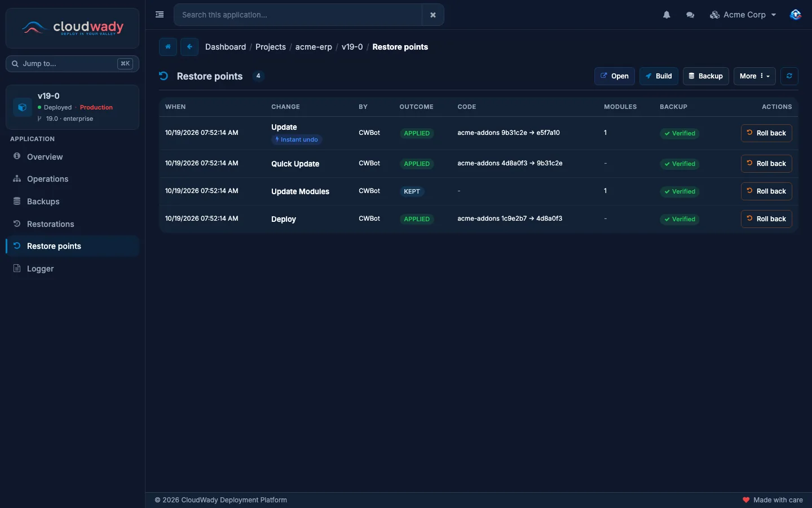The width and height of the screenshot is (812, 508).
Task: Open Operations in the sidebar
Action: 72,179
